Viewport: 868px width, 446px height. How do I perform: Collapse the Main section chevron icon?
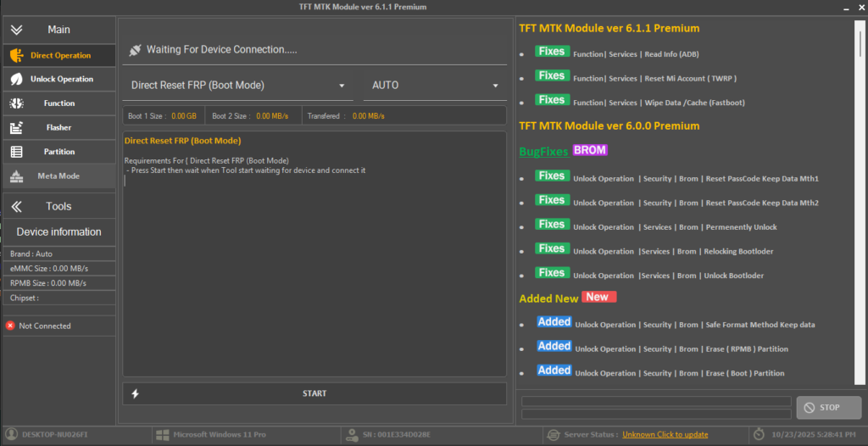click(x=17, y=30)
